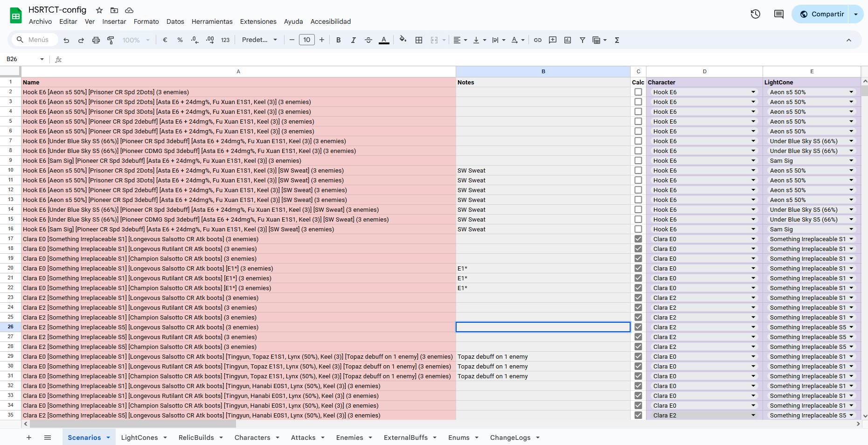The image size is (868, 445).
Task: Open the Name Box dropdown arrow
Action: tap(42, 59)
